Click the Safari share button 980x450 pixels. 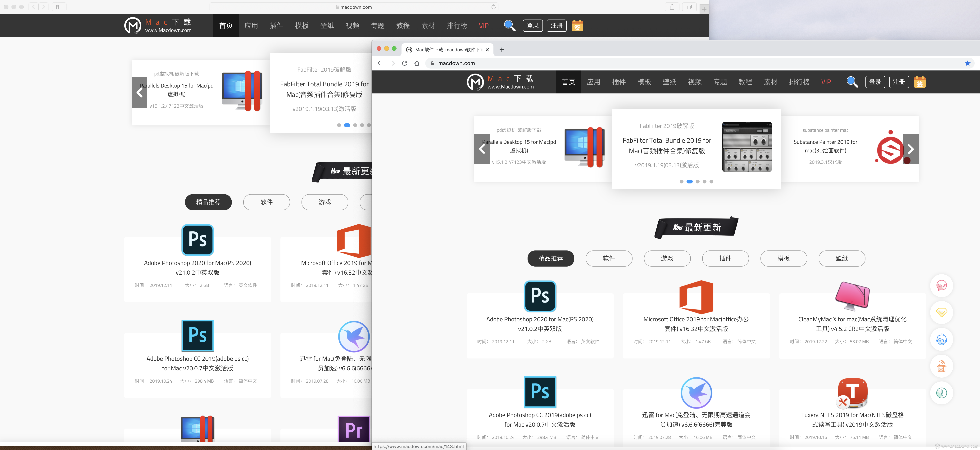672,7
